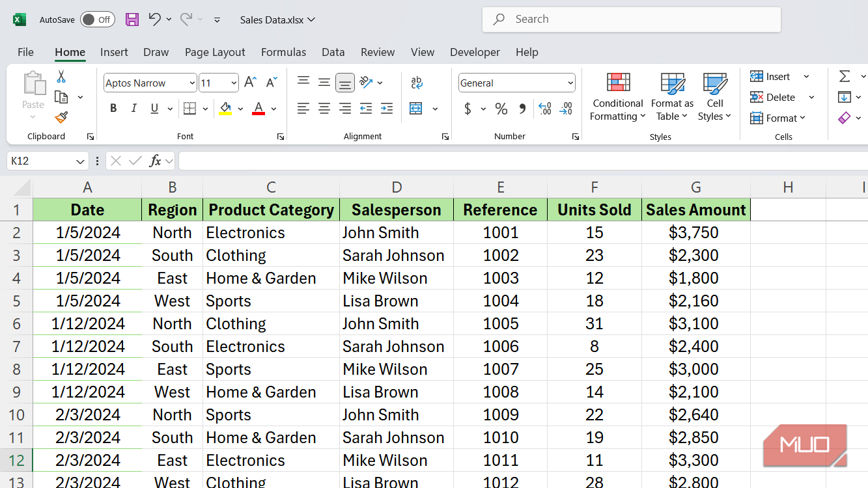The width and height of the screenshot is (868, 488).
Task: Click the Search box in title bar
Action: [x=632, y=20]
